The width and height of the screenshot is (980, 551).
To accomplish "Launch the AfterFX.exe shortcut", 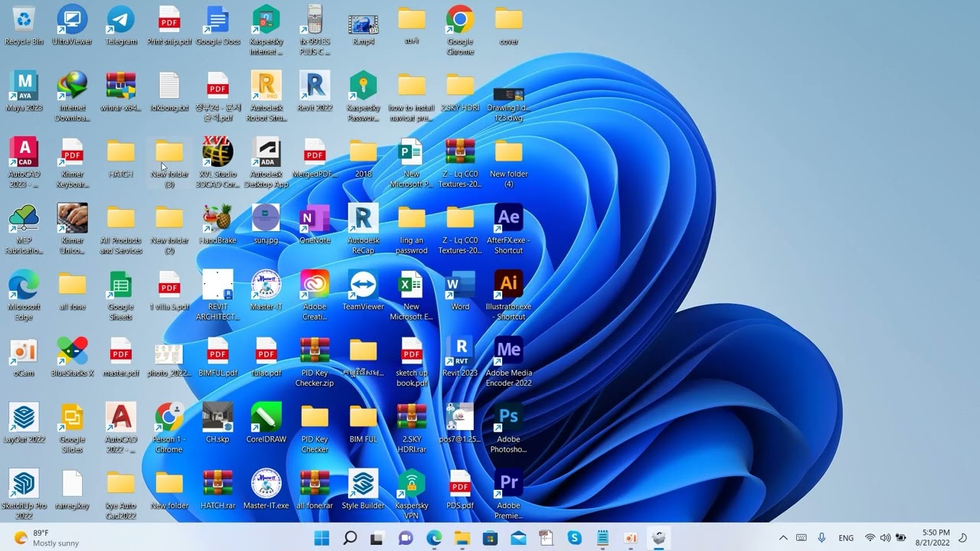I will [508, 230].
